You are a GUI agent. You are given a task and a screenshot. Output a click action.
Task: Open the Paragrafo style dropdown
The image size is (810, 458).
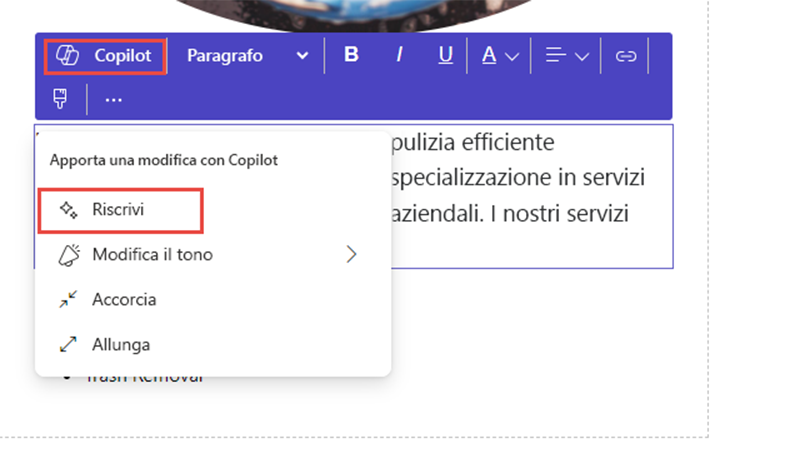[x=247, y=56]
